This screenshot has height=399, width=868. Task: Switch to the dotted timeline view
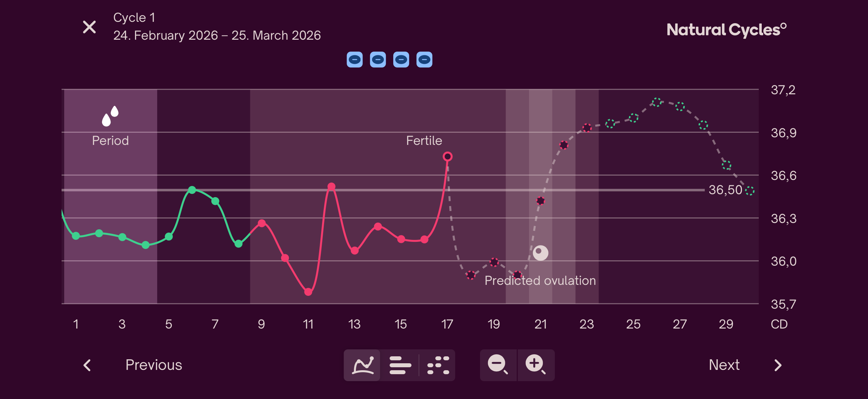click(x=438, y=365)
